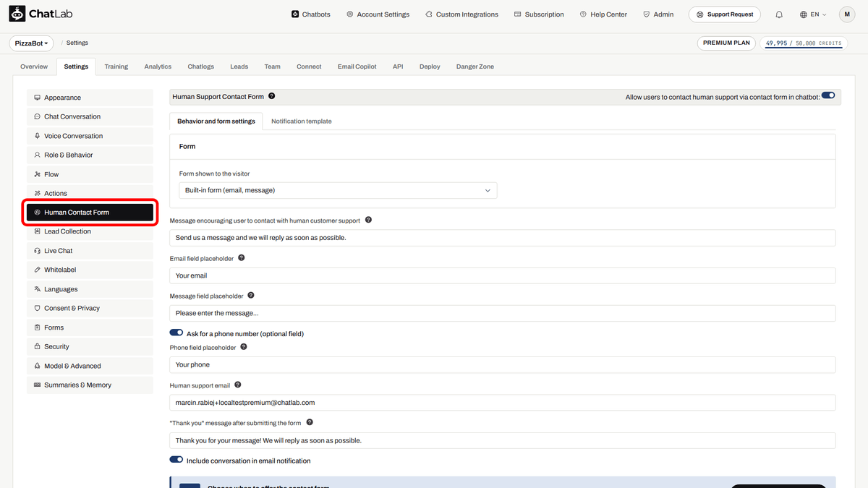
Task: Open Chat Conversation settings in sidebar
Action: tap(90, 116)
